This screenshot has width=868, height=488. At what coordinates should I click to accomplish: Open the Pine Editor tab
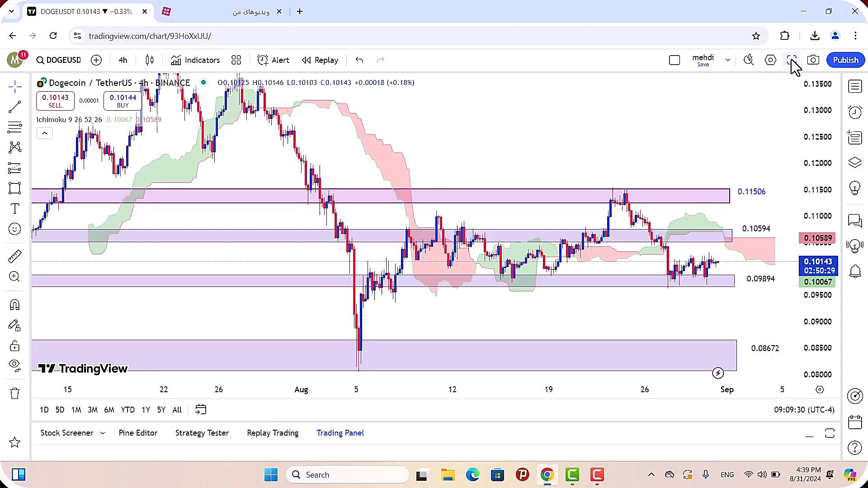click(x=138, y=433)
